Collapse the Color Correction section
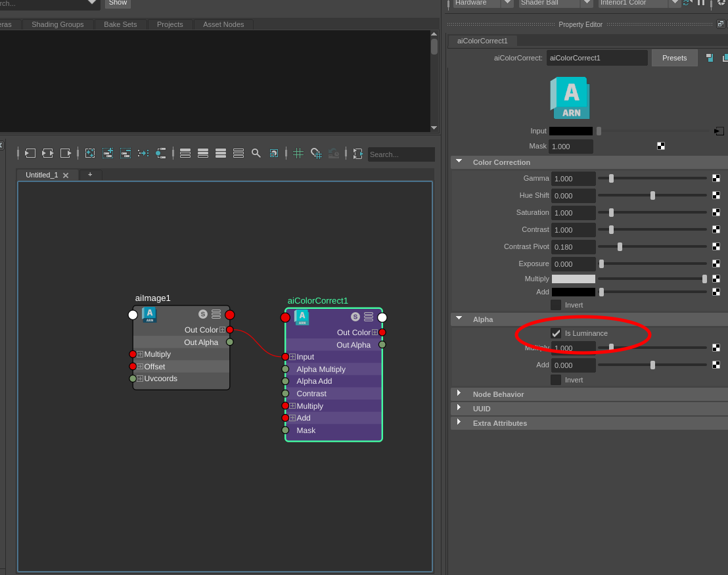The image size is (728, 575). pos(459,162)
